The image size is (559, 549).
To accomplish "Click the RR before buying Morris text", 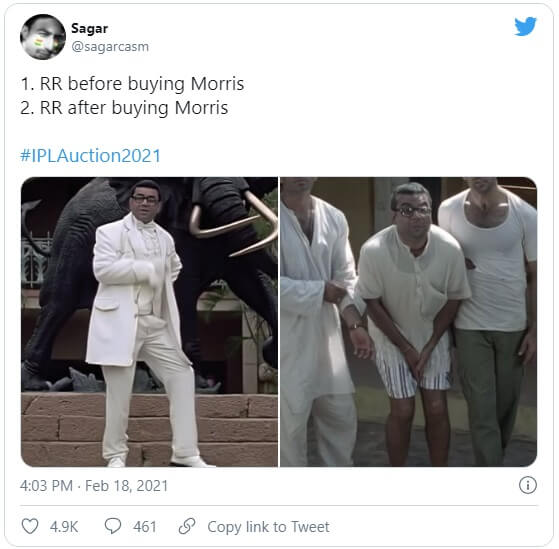I will click(142, 84).
